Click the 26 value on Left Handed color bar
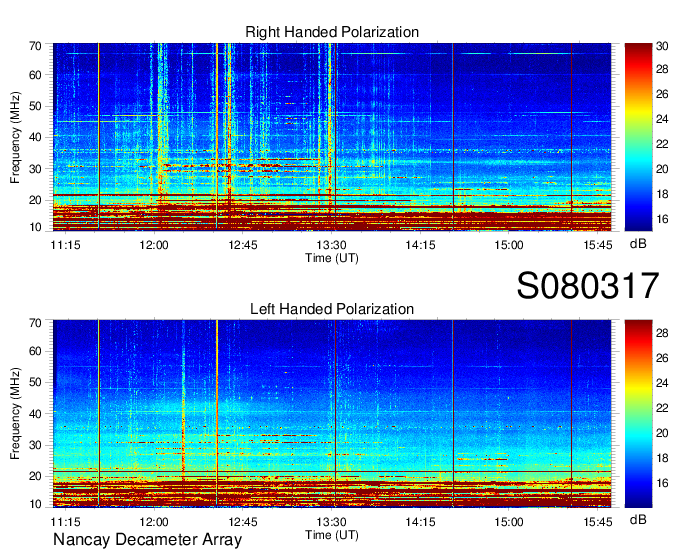The image size is (680, 552). click(662, 358)
